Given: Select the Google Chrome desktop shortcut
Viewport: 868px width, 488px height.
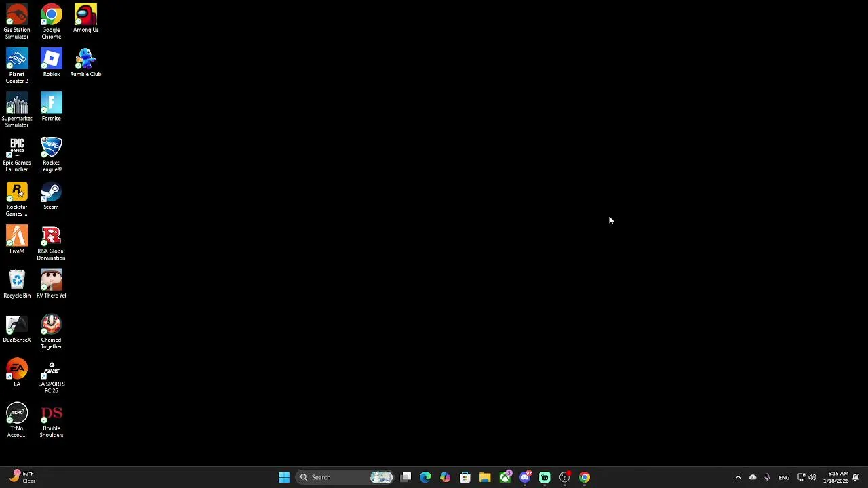Looking at the screenshot, I should [51, 22].
